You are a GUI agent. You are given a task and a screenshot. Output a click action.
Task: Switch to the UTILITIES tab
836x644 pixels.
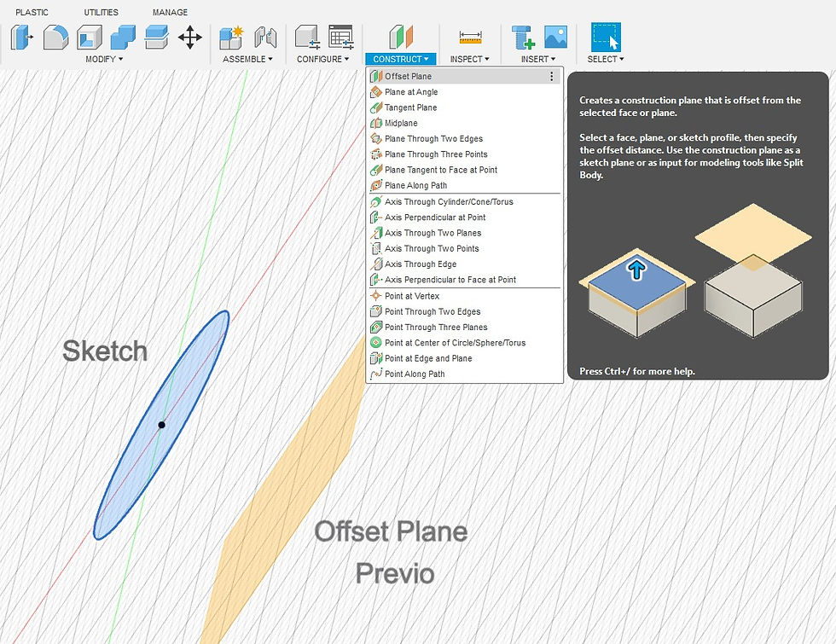click(101, 12)
